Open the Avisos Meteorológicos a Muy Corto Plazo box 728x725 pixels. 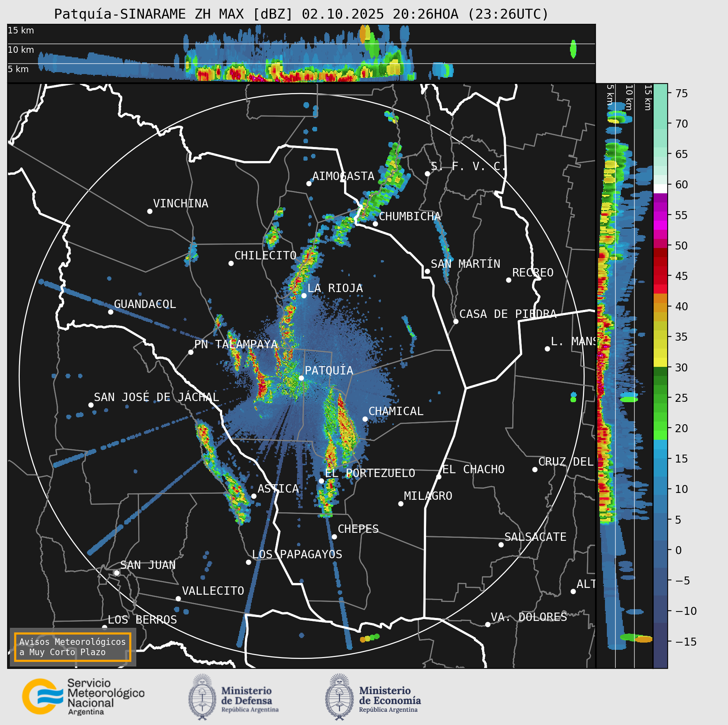click(73, 647)
